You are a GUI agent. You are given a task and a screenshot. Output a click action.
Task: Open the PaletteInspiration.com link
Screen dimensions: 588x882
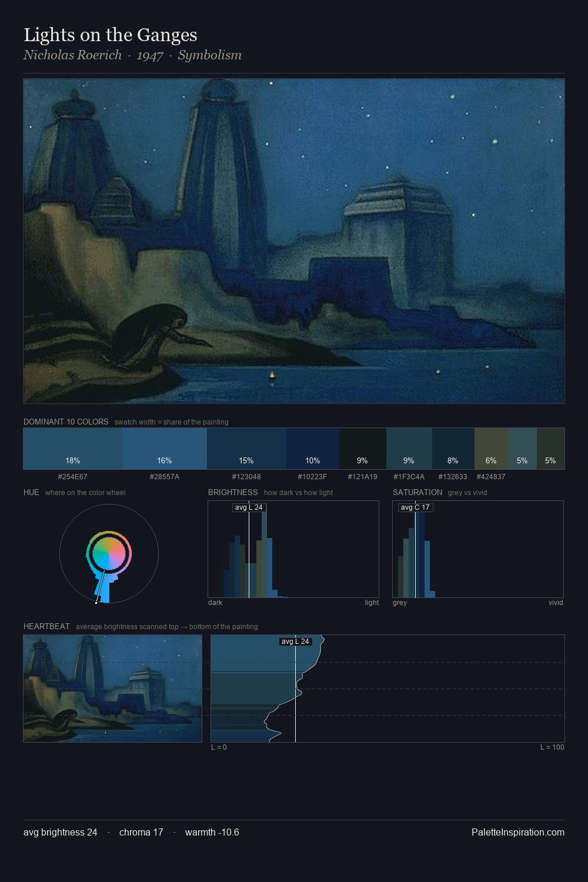tap(518, 832)
